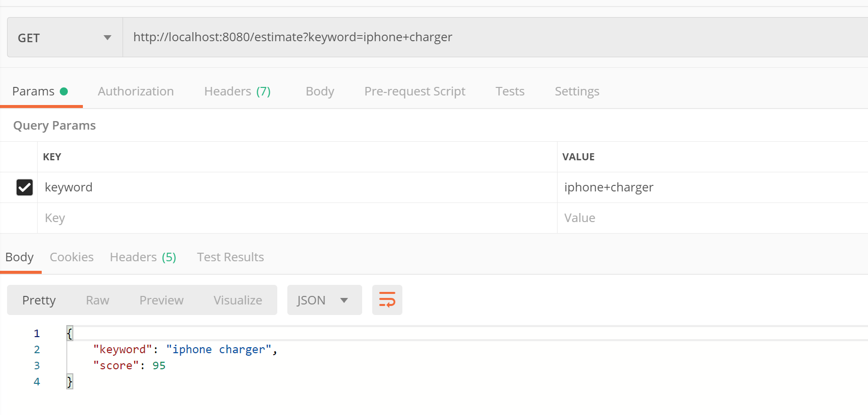This screenshot has height=415, width=868.
Task: Click the Query Params heading
Action: pyautogui.click(x=54, y=126)
